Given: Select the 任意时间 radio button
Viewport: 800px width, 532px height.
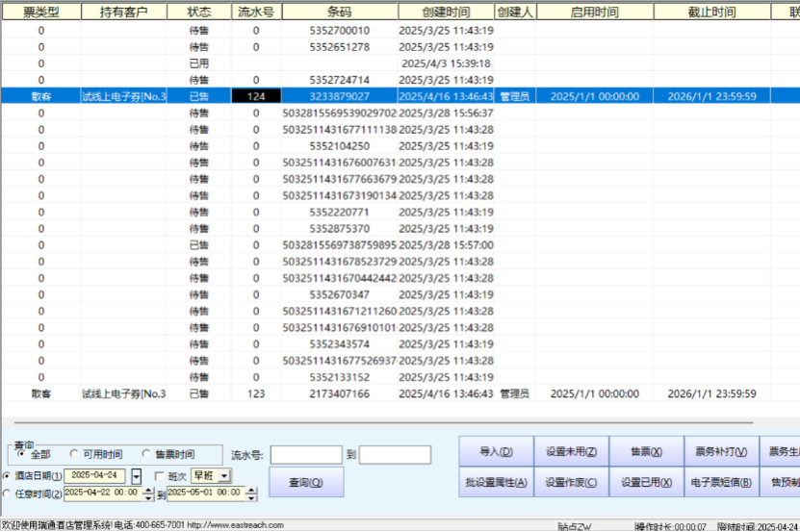Looking at the screenshot, I should tap(9, 494).
